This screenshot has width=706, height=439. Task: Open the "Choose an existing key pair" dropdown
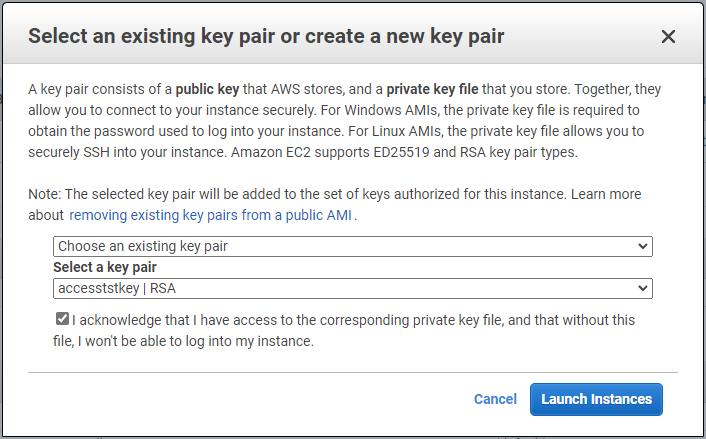pos(352,246)
